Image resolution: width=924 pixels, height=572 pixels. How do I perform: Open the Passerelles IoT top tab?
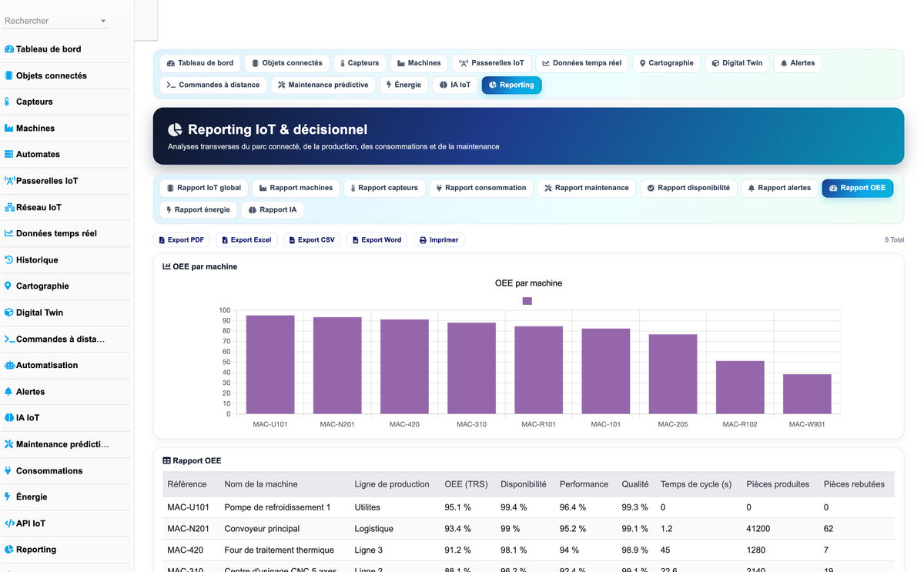point(491,63)
